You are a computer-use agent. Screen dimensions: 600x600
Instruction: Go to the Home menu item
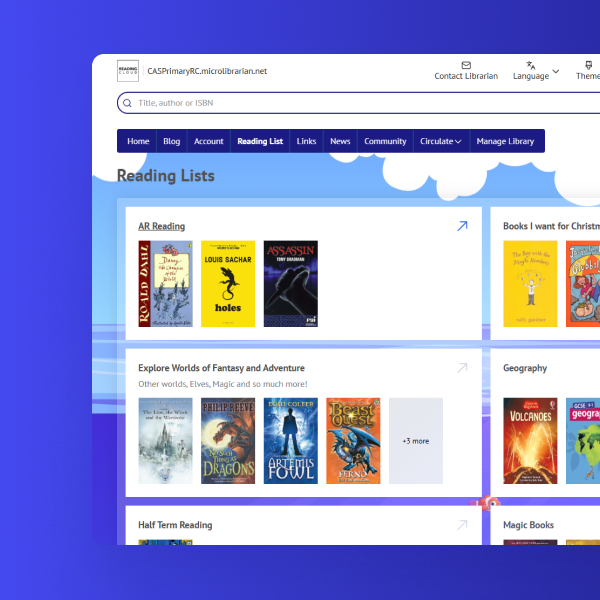(138, 141)
